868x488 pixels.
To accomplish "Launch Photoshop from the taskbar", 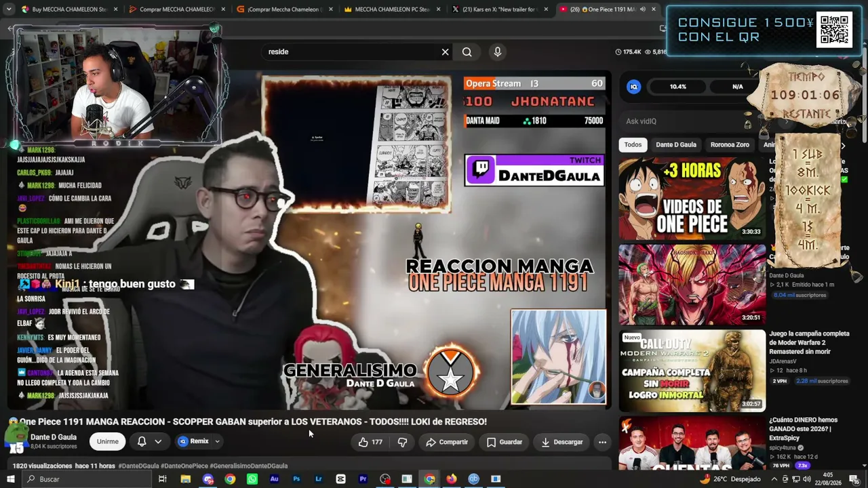I will tap(296, 479).
